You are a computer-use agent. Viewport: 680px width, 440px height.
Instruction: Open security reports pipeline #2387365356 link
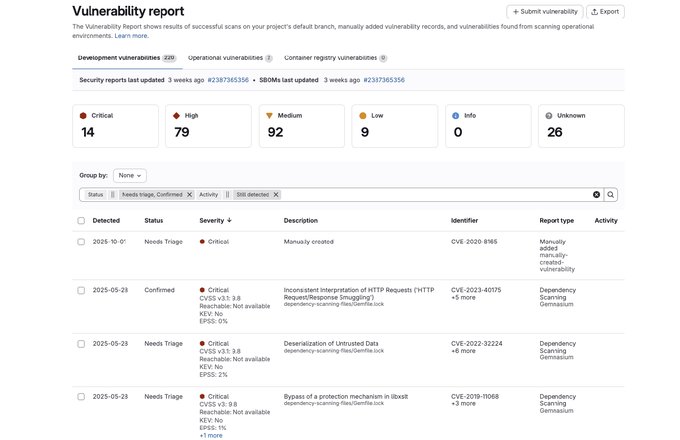click(x=228, y=80)
